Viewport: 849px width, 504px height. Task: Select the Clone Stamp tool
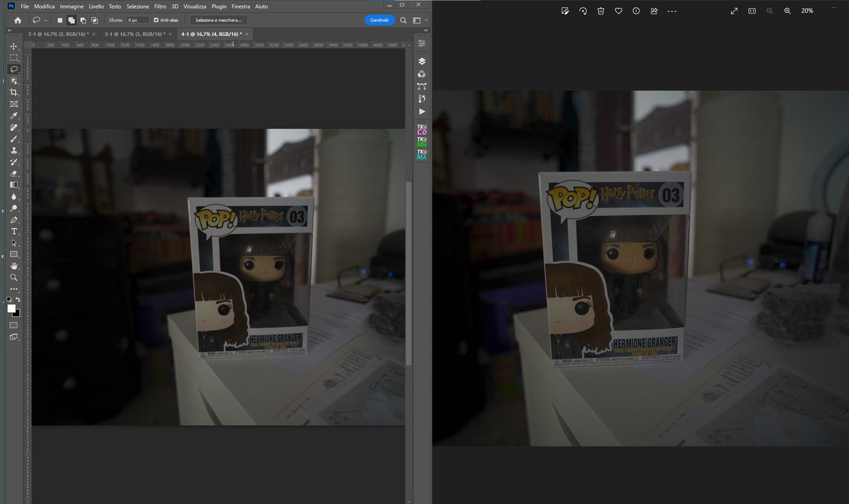14,151
